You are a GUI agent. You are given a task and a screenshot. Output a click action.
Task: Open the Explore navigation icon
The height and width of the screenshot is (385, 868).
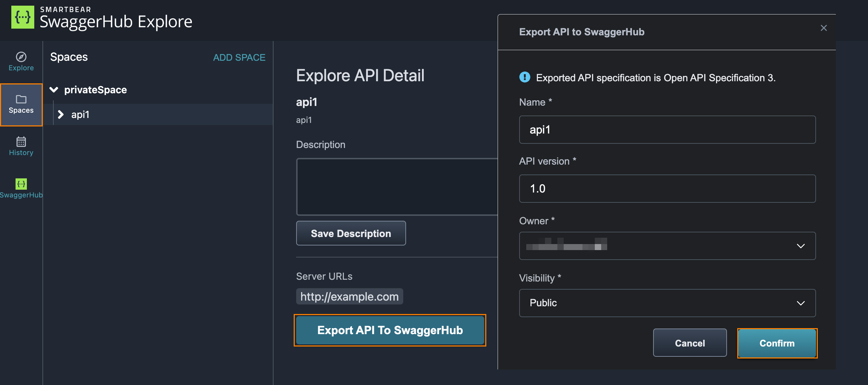pyautogui.click(x=21, y=61)
